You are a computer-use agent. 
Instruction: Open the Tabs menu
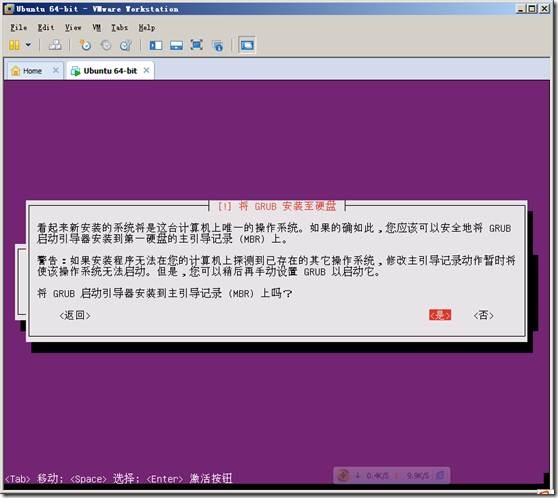119,27
